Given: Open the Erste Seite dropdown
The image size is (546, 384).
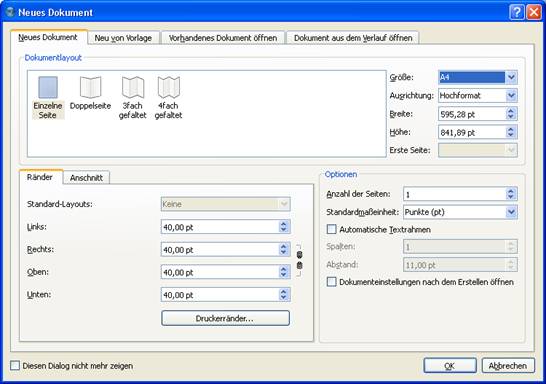Looking at the screenshot, I should [477, 150].
